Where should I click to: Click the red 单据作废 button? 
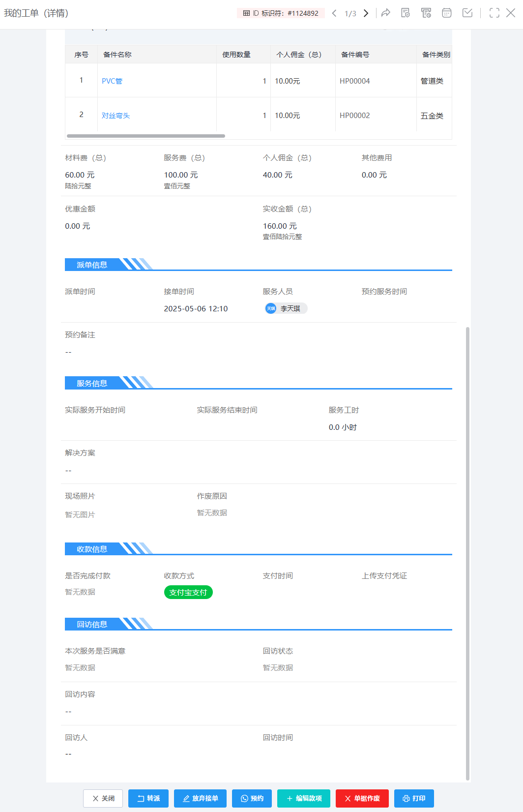(x=362, y=798)
